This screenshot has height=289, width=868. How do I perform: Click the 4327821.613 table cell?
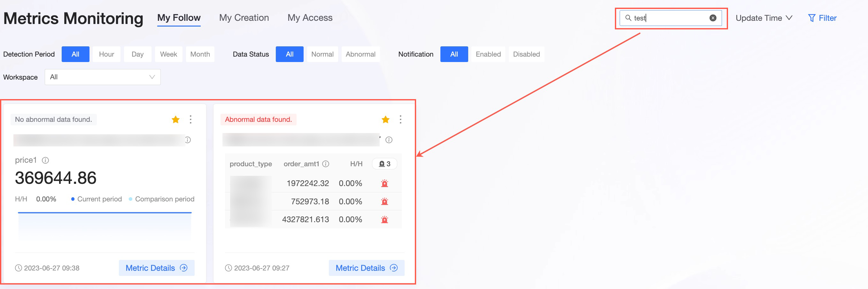point(305,220)
